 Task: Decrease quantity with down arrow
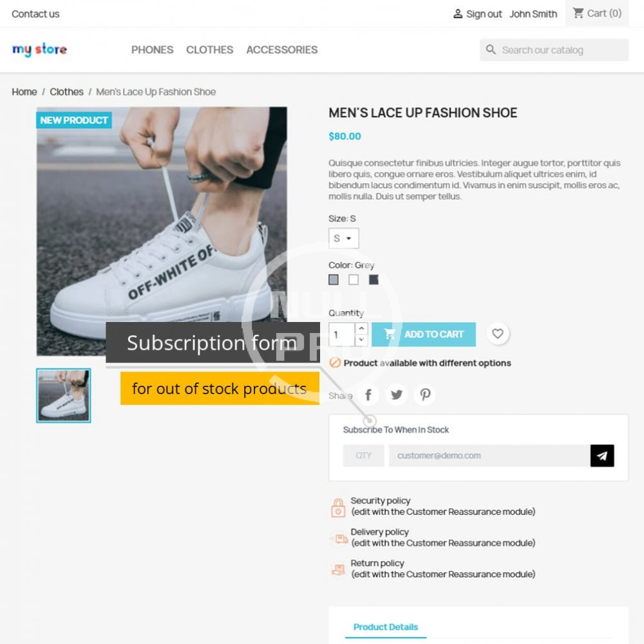click(x=361, y=339)
